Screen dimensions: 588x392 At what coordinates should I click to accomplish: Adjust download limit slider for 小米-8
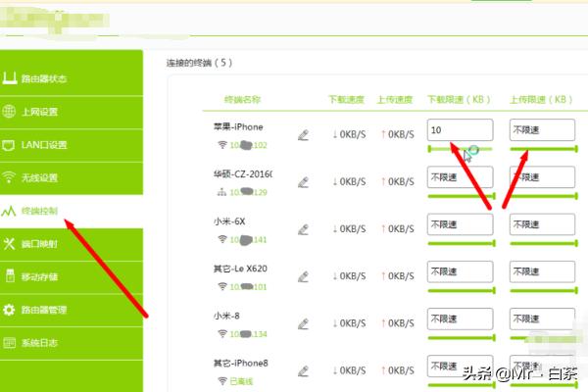pos(462,338)
